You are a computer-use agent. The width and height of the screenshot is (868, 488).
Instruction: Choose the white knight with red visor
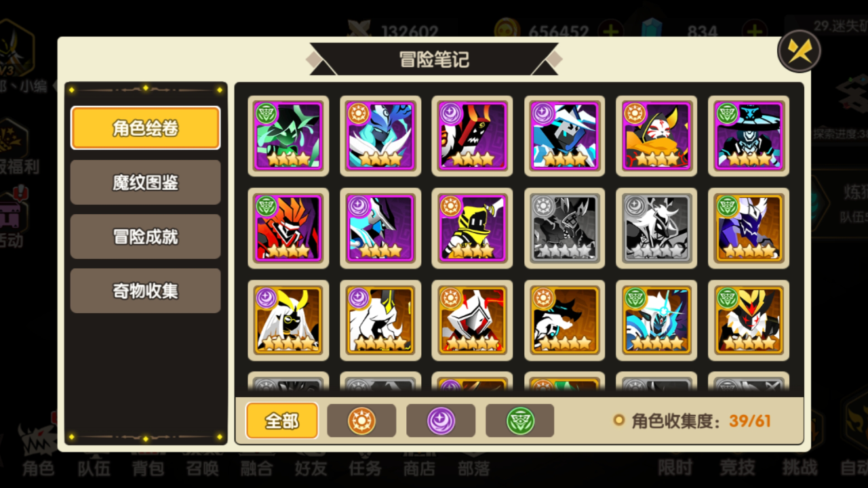[x=472, y=320]
